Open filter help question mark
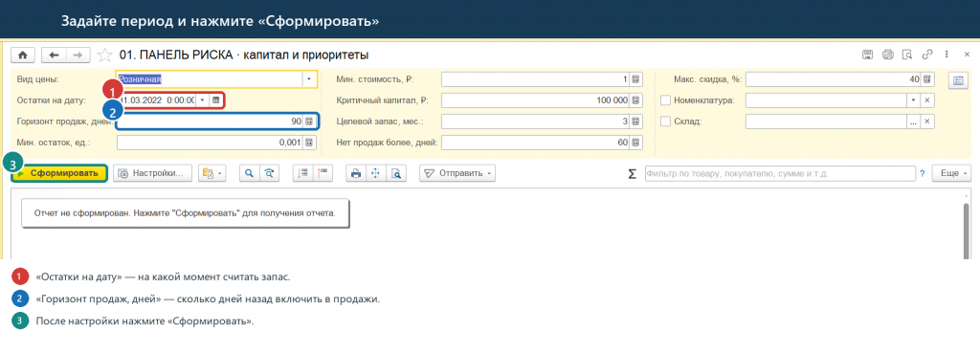 pos(922,173)
